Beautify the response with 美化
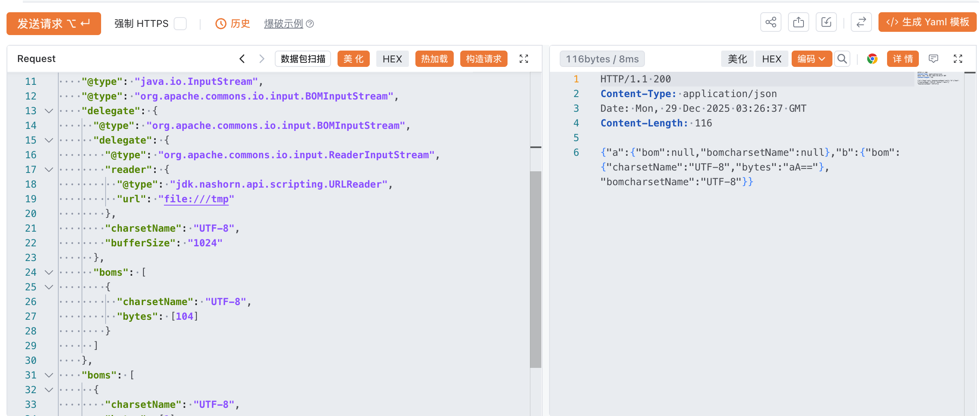Screen dimensions: 980x416 (737, 59)
